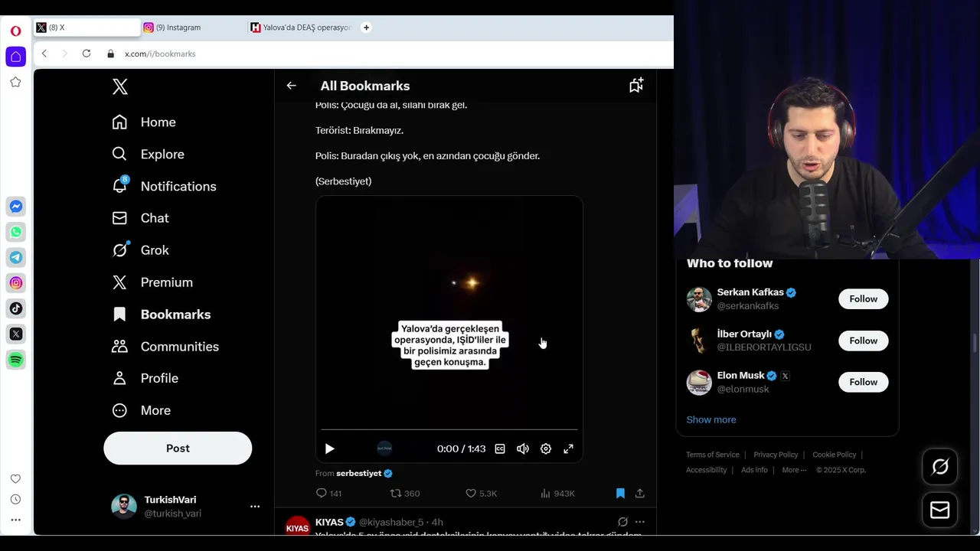The width and height of the screenshot is (980, 551).
Task: Follow Elon Musk
Action: pos(863,382)
